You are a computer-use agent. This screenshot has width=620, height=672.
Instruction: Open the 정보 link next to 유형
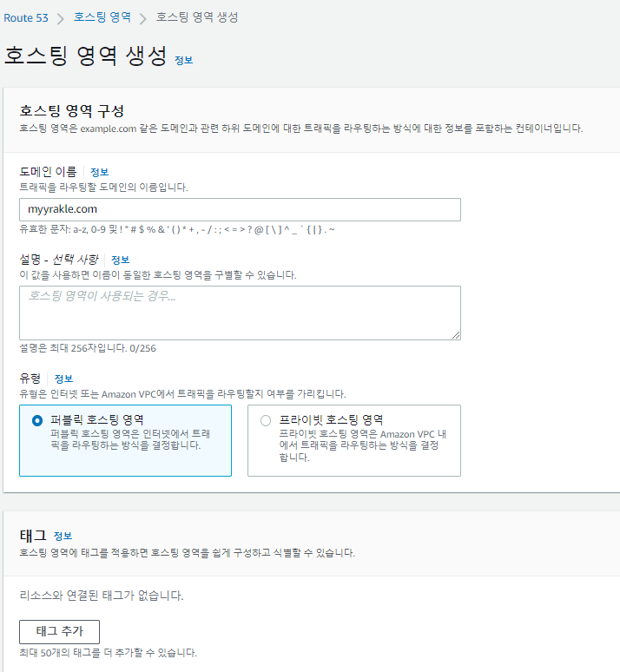tap(63, 379)
